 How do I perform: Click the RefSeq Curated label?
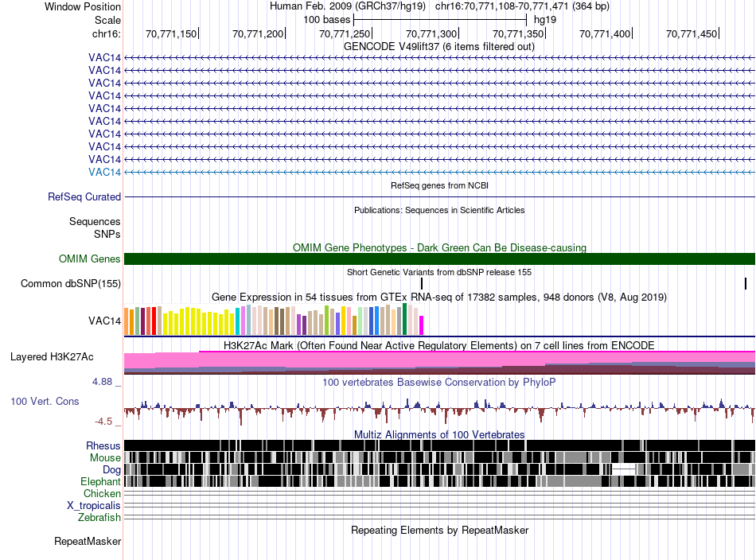tap(84, 196)
